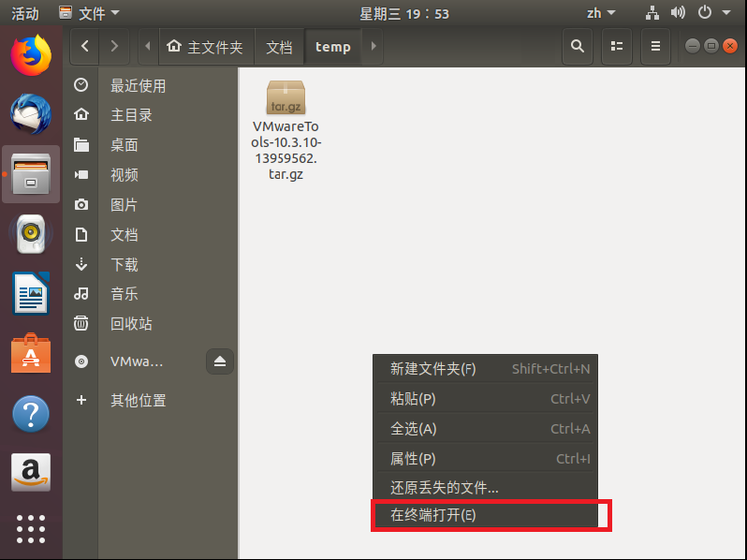Go back with the left arrow button
The height and width of the screenshot is (560, 747).
click(x=85, y=46)
